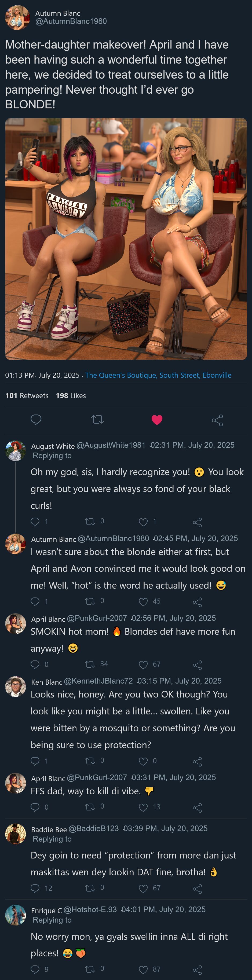Open The Queen's Boutique location link
The image size is (252, 980).
158,375
